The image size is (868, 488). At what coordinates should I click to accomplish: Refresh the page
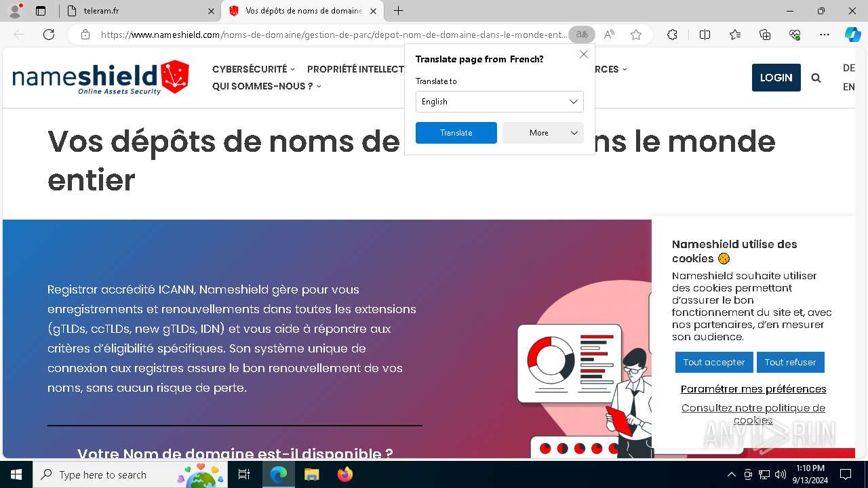49,35
